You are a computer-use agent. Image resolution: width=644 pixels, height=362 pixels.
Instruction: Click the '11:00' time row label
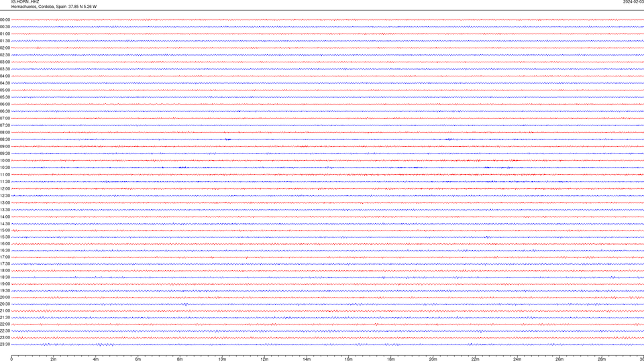5,175
